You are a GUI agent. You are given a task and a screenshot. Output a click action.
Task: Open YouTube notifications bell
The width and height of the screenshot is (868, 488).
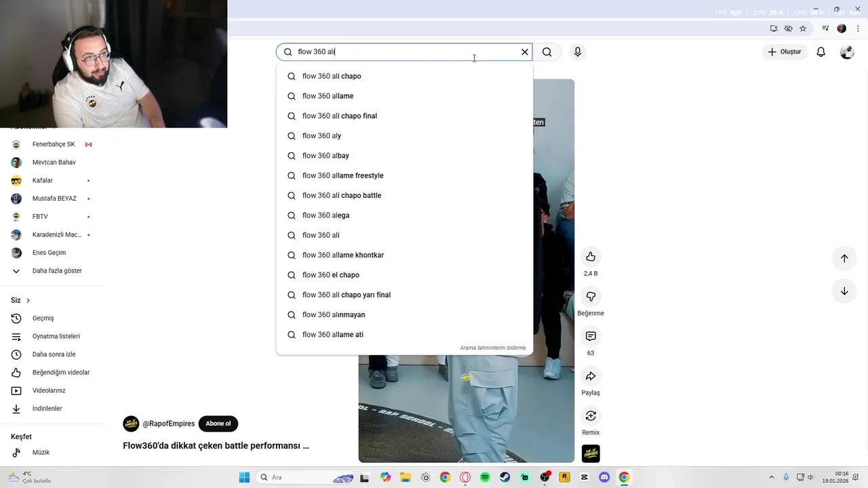[x=821, y=52]
